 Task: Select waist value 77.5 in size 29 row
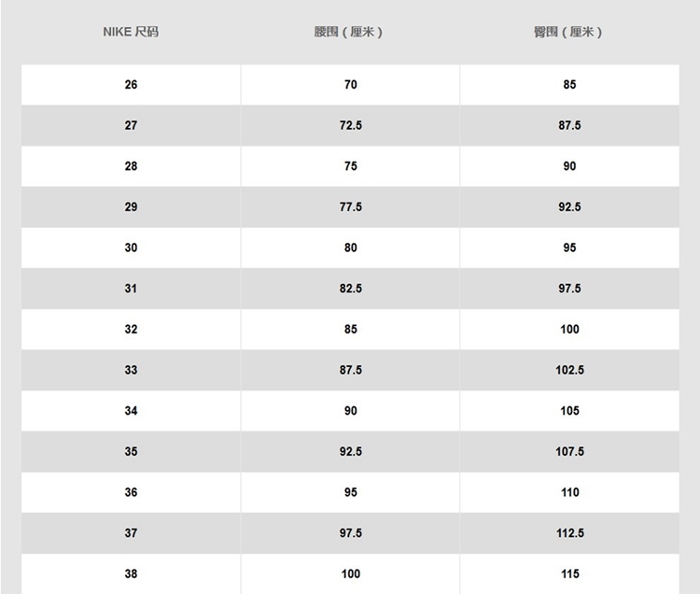point(350,207)
